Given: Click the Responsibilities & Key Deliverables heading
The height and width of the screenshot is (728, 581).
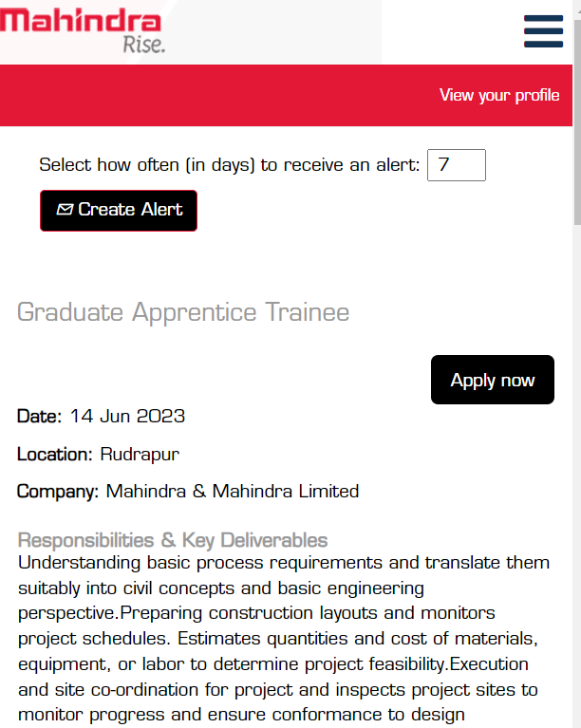Looking at the screenshot, I should coord(173,540).
